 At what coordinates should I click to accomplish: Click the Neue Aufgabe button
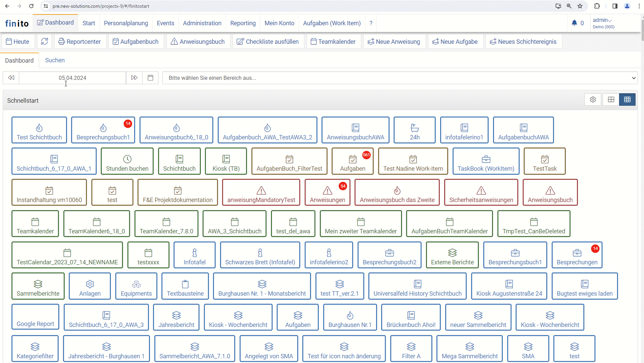coord(455,41)
